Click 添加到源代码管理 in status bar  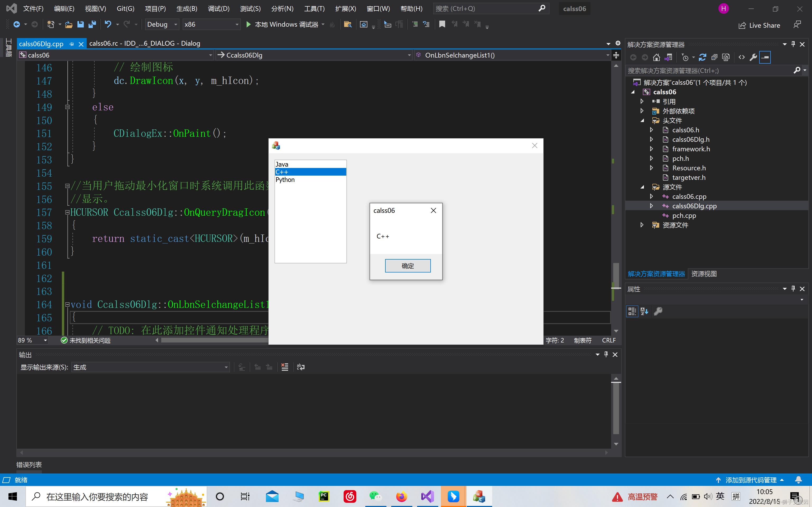[751, 480]
